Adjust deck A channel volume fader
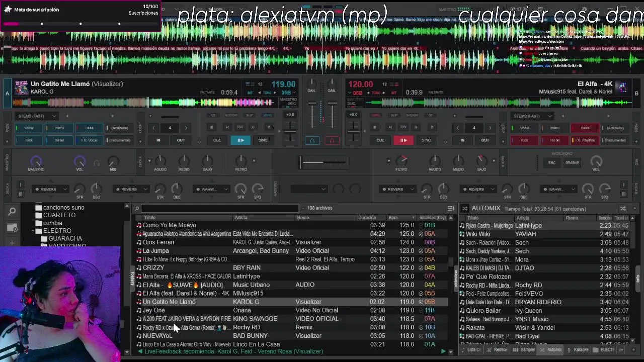 click(312, 116)
